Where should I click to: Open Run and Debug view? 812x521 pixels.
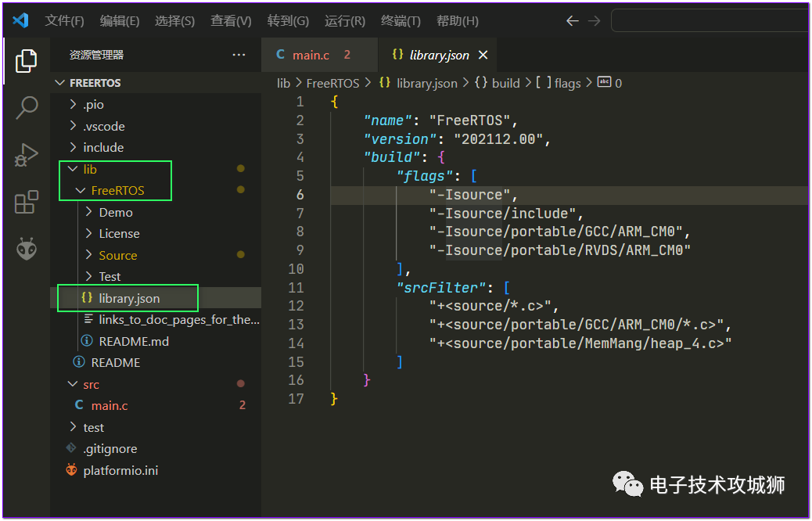[27, 155]
